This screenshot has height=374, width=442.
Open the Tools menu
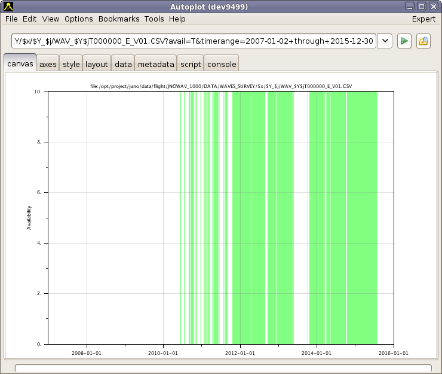[154, 19]
